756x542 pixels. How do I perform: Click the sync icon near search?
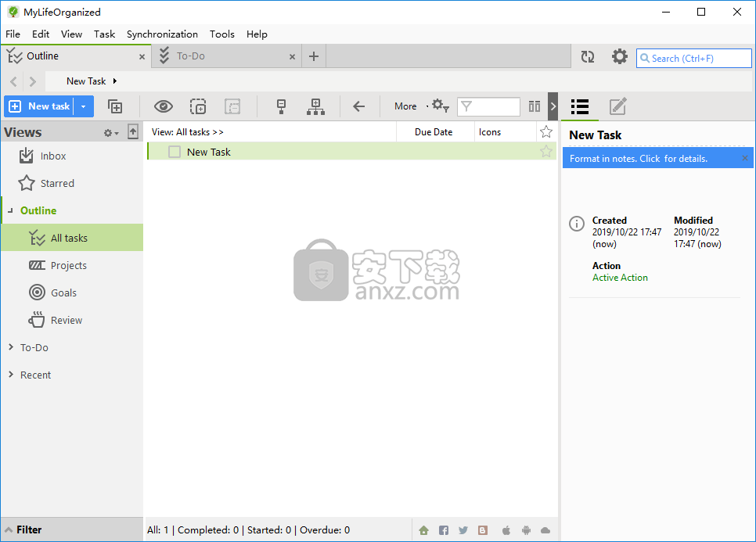tap(587, 57)
